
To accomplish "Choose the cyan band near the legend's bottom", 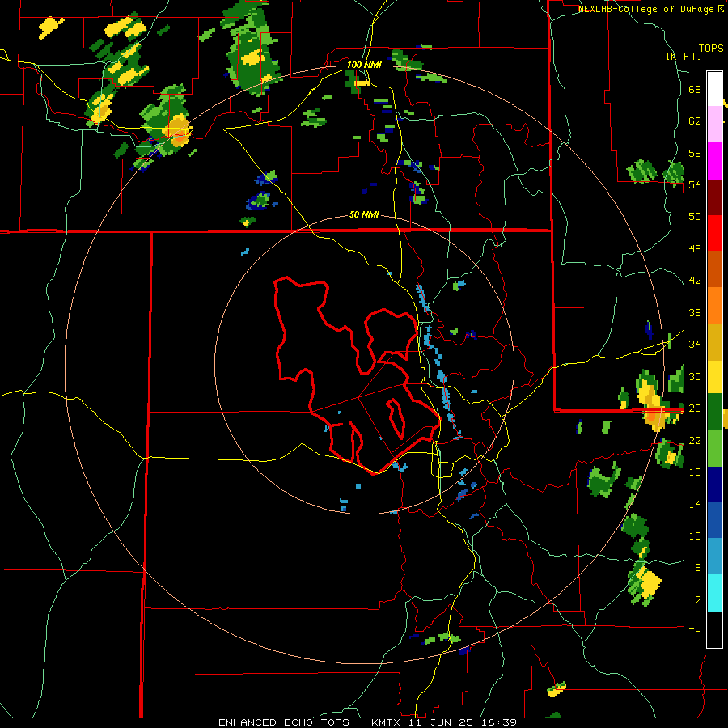I will click(714, 594).
